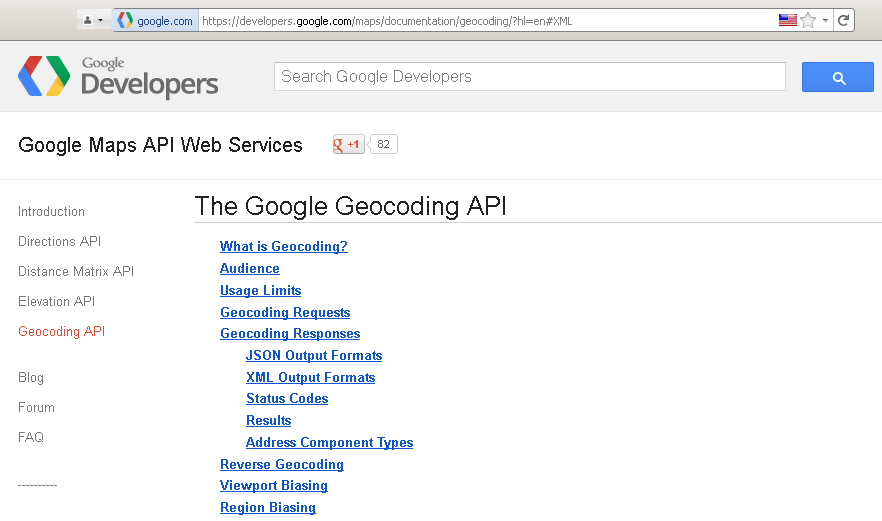
Task: Open Distance Matrix API sidebar item
Action: (76, 271)
